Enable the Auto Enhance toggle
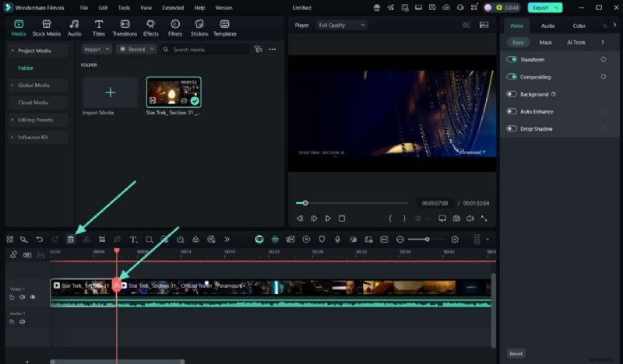The width and height of the screenshot is (623, 364). (512, 111)
